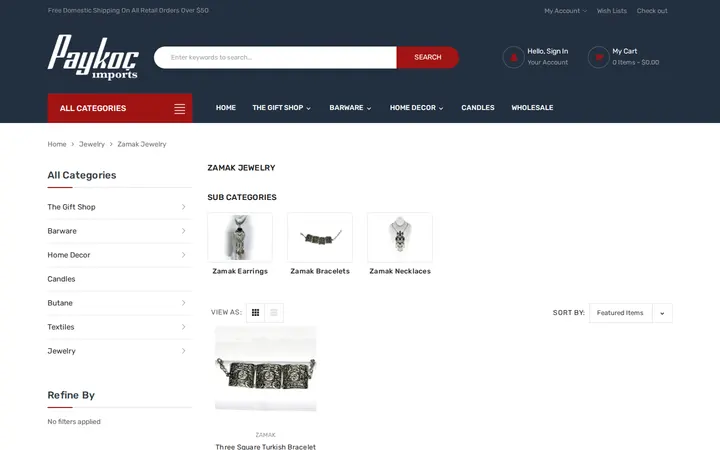
Task: Click the user account circle icon
Action: [513, 57]
